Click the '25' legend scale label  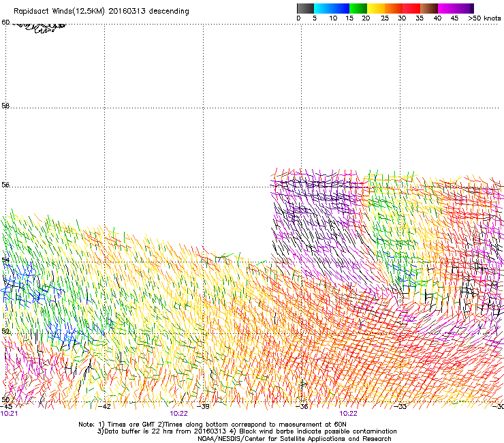pos(385,18)
